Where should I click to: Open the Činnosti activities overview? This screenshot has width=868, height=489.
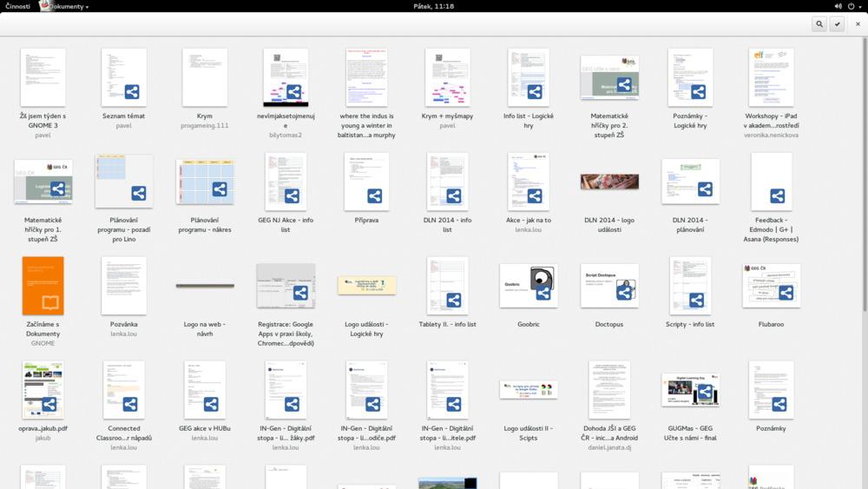17,6
